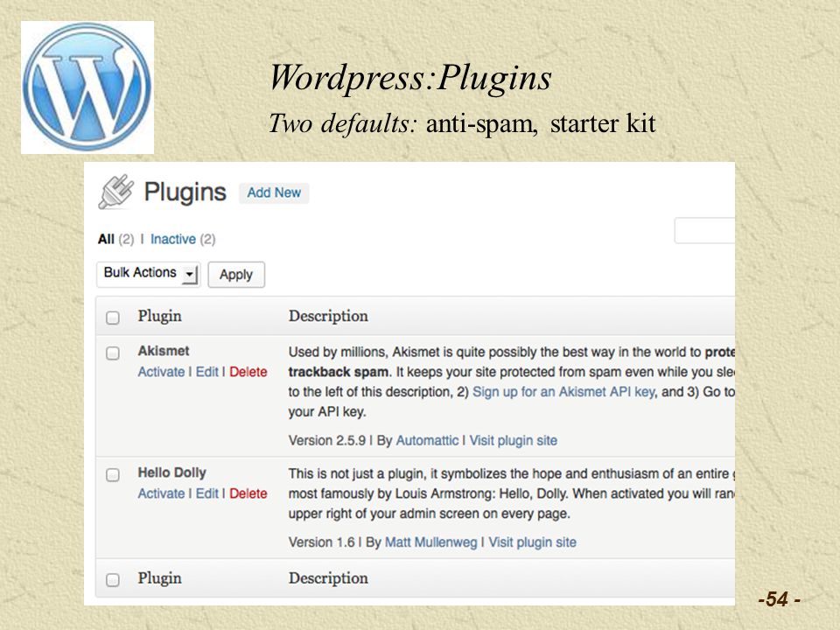Click the Add New button
Viewport: 840px width, 630px height.
274,192
